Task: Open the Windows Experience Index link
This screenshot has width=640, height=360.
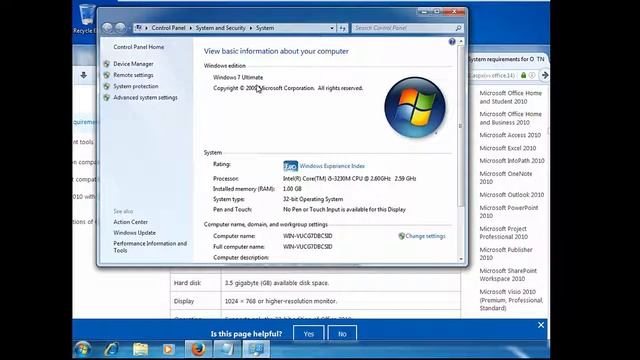Action: (x=332, y=166)
